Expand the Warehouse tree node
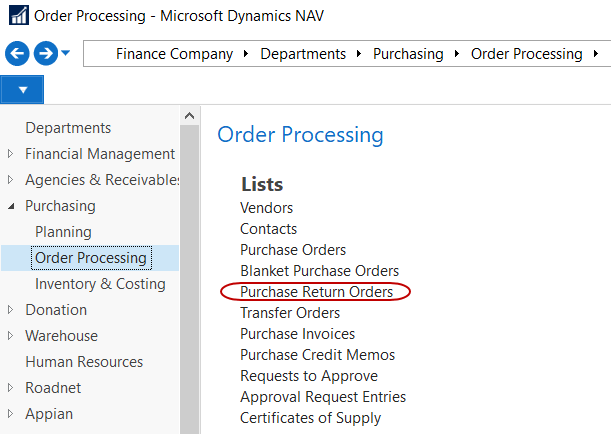The width and height of the screenshot is (611, 434). coord(11,336)
